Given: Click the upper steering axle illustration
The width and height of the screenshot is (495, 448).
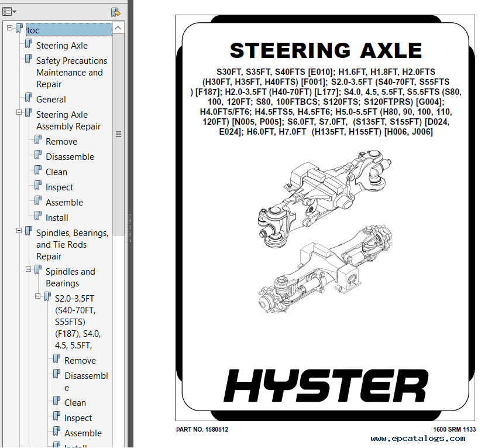Looking at the screenshot, I should click(x=325, y=199).
